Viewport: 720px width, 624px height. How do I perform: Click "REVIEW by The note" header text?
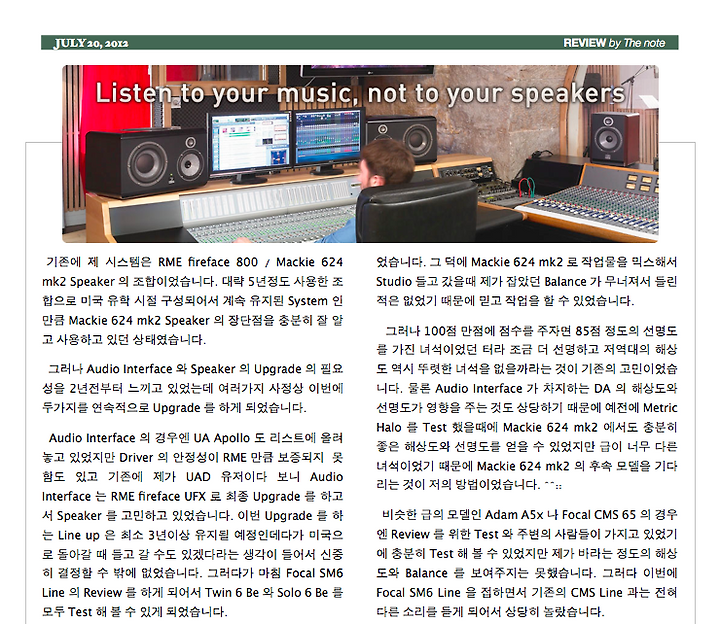[x=614, y=43]
